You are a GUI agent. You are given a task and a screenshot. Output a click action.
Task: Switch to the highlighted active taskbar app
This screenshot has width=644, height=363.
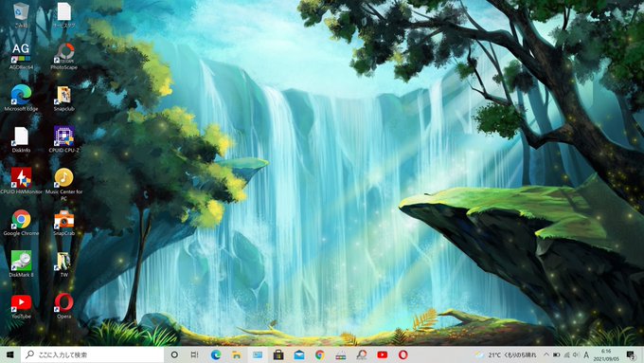(258, 354)
